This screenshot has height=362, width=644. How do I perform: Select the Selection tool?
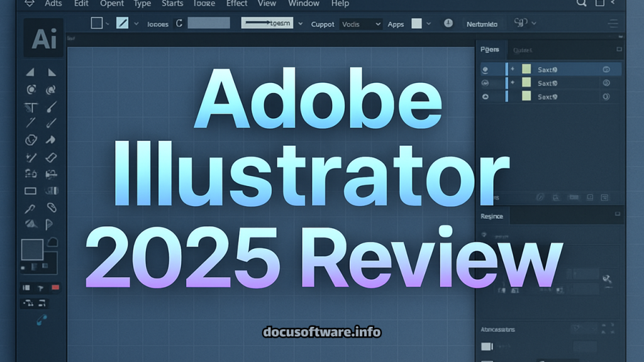pyautogui.click(x=30, y=72)
